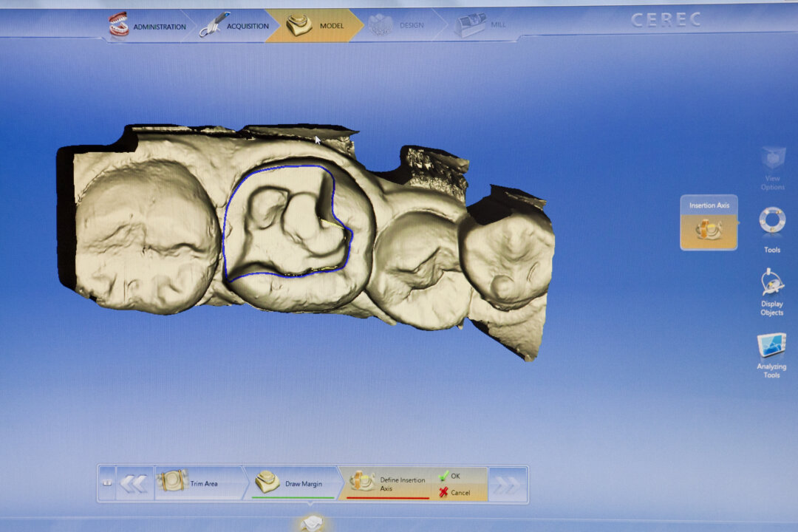Open the Administration phase
798x532 pixels.
pos(148,25)
